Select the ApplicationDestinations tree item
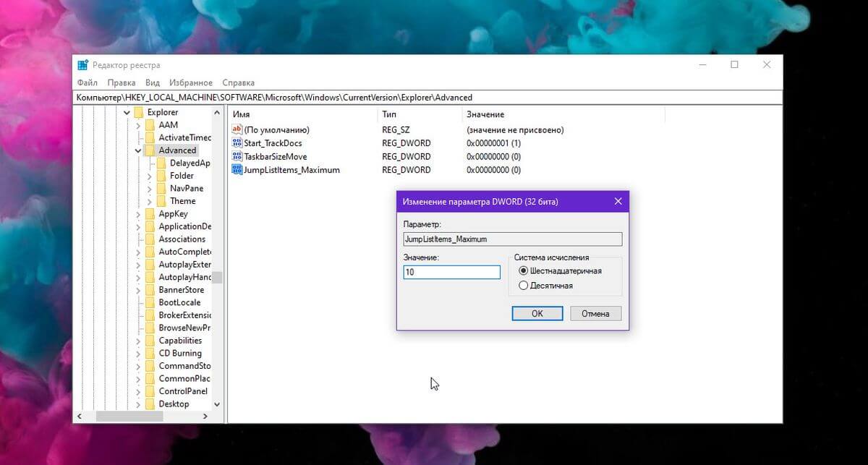 [184, 226]
